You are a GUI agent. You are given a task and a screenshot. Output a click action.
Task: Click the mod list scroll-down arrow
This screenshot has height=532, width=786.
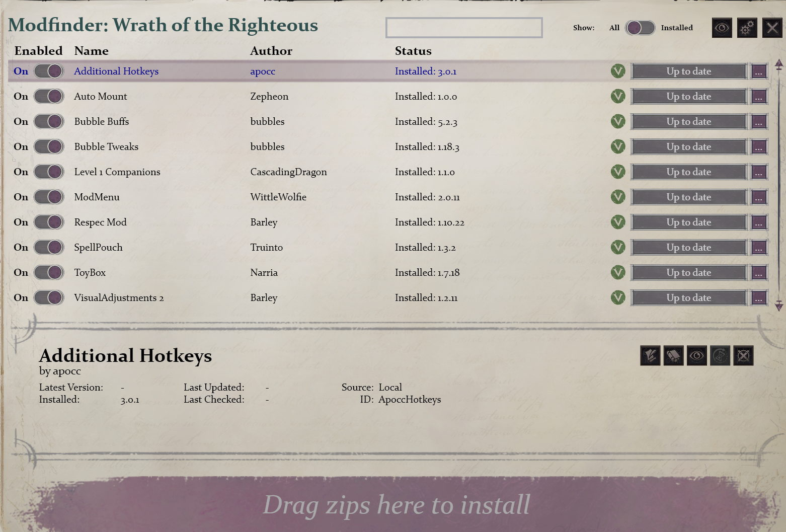coord(779,305)
